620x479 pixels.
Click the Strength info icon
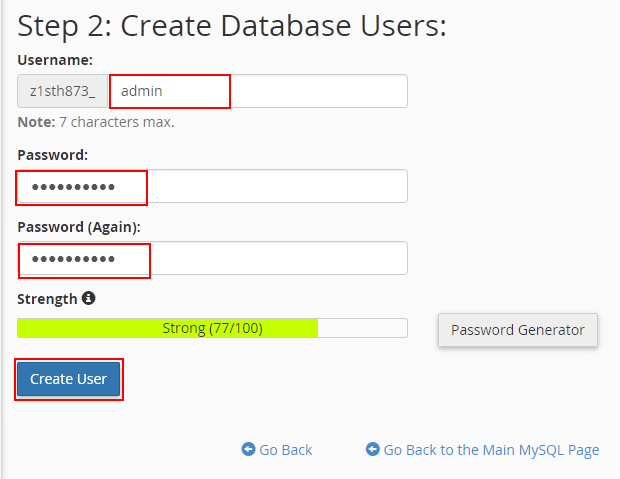pos(89,298)
